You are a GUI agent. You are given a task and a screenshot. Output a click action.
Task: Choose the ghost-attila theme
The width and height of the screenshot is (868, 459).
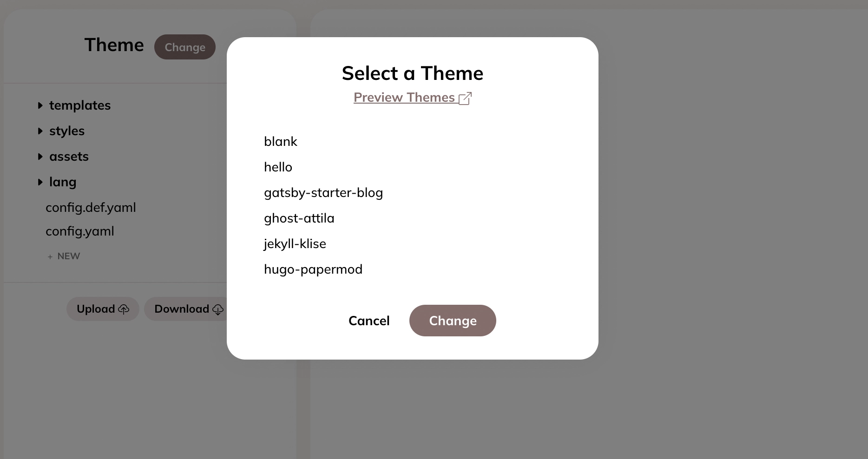(299, 218)
